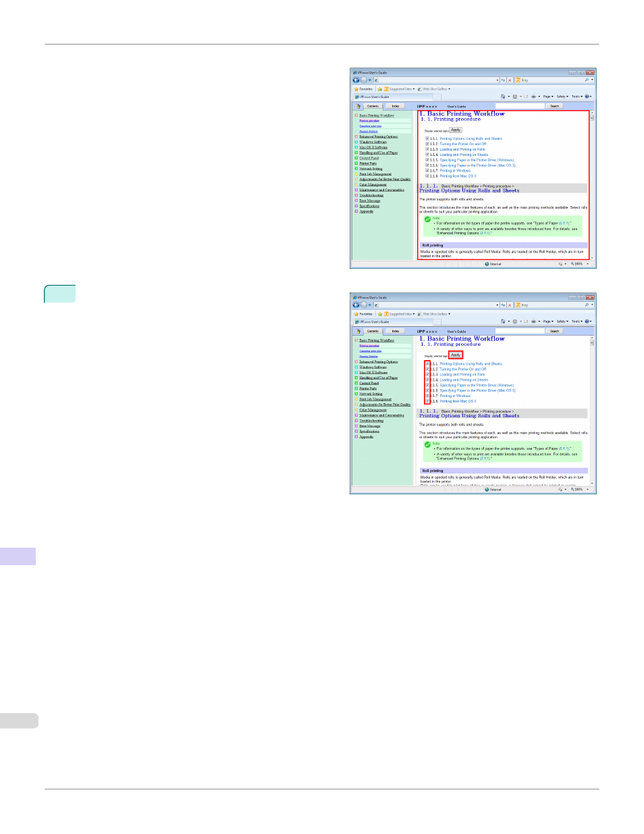Select Index tab in upper browser window

(x=396, y=106)
